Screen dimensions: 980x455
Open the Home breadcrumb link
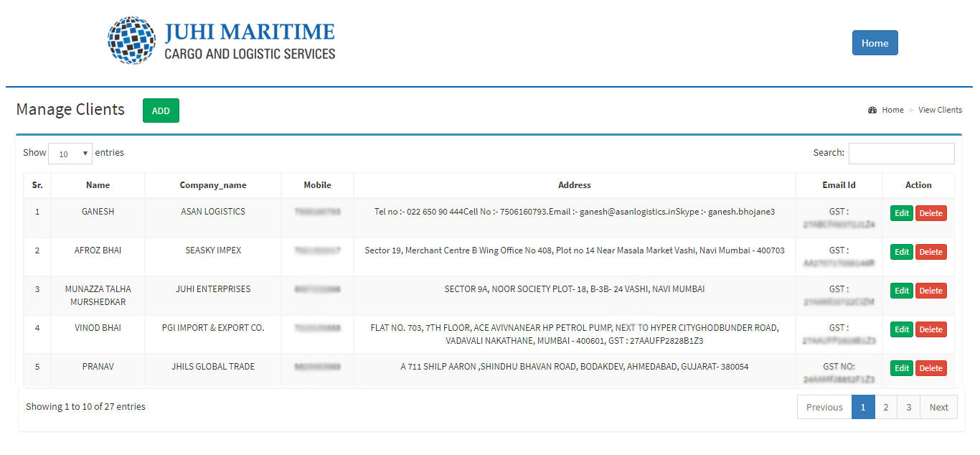[x=892, y=110]
